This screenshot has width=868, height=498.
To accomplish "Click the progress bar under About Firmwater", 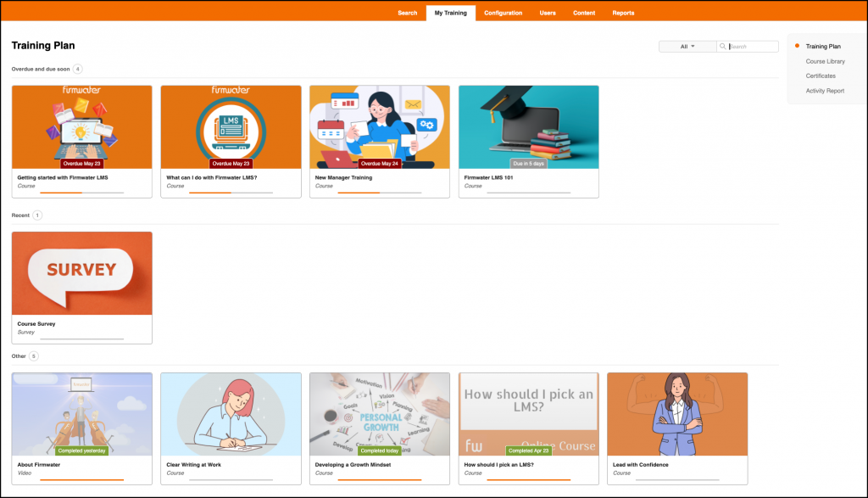I will tap(82, 479).
